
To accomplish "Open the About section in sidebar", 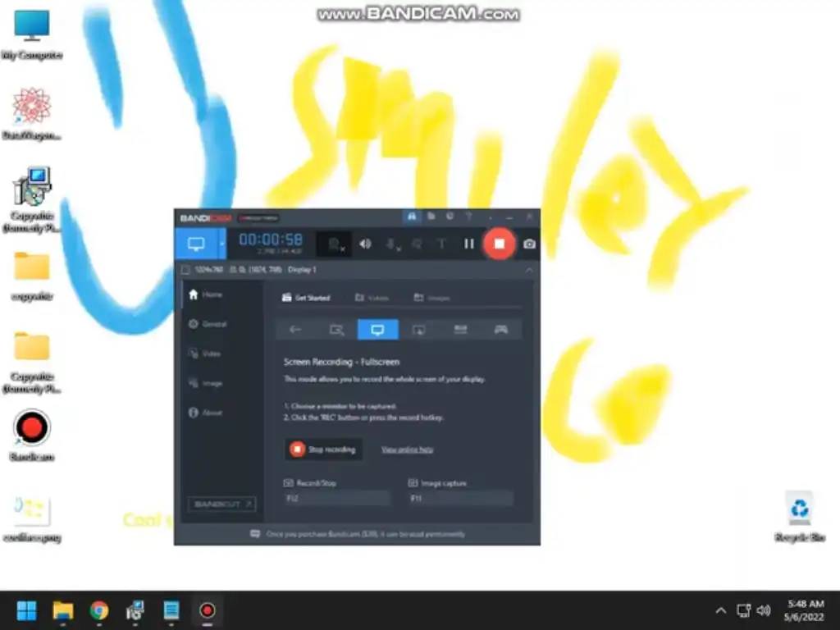I will click(206, 413).
